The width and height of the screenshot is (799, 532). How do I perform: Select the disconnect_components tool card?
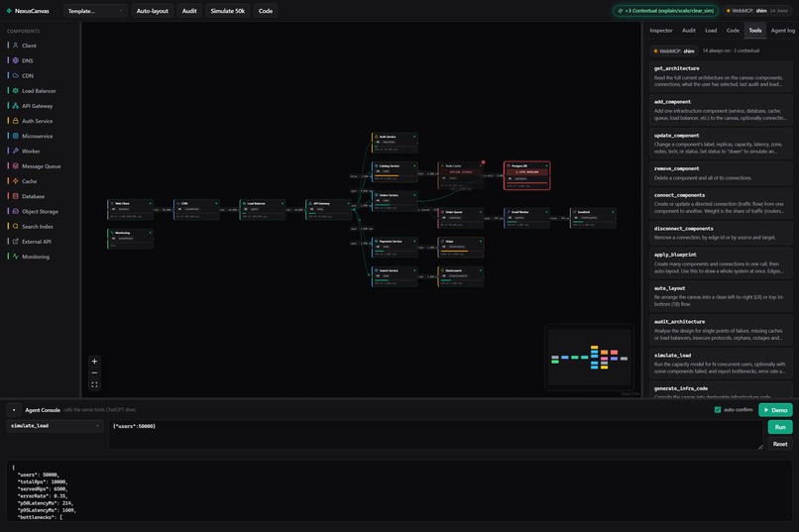pos(721,233)
